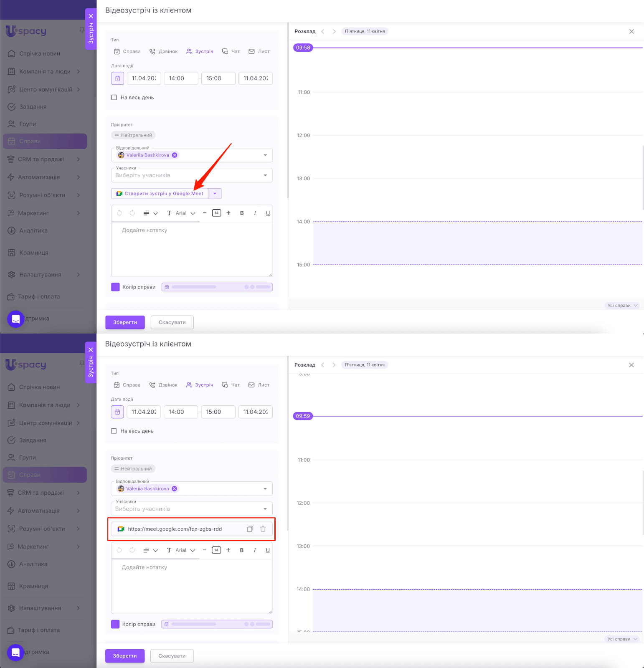
Task: Open the date calendar icon in the upper screenshot
Action: click(117, 78)
